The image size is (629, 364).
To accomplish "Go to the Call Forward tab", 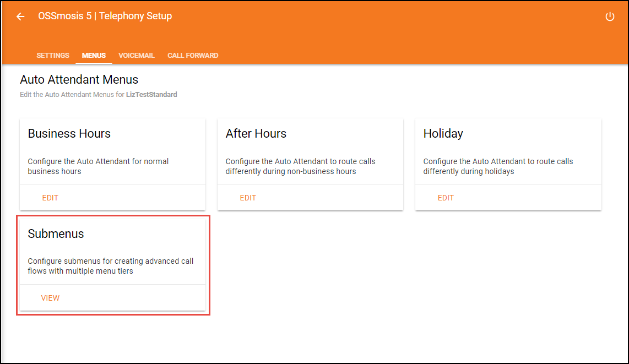I will pyautogui.click(x=193, y=56).
